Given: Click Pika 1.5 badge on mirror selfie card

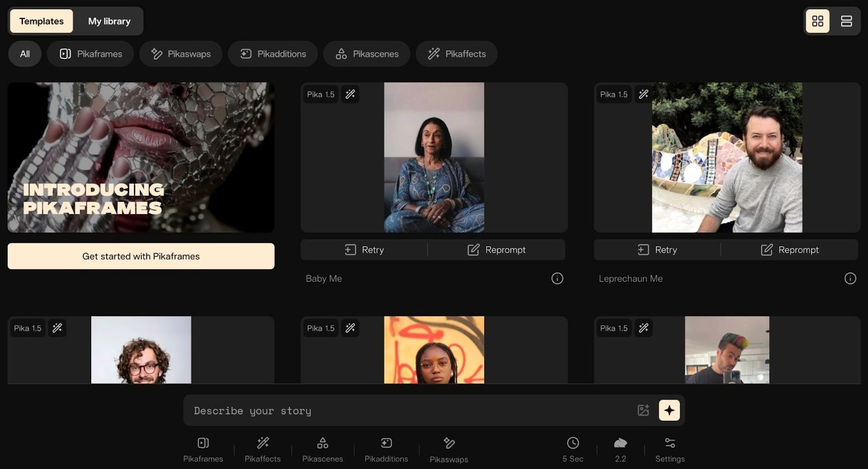Looking at the screenshot, I should (614, 328).
